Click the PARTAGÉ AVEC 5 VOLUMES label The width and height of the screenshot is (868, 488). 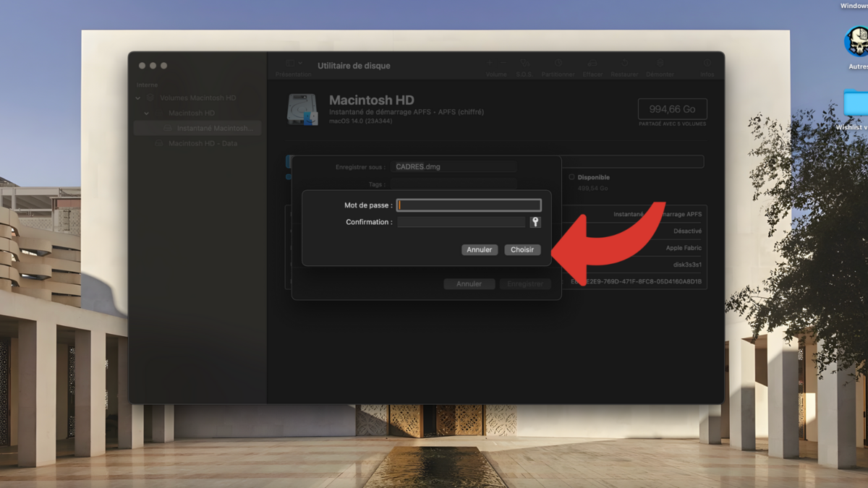pos(672,124)
